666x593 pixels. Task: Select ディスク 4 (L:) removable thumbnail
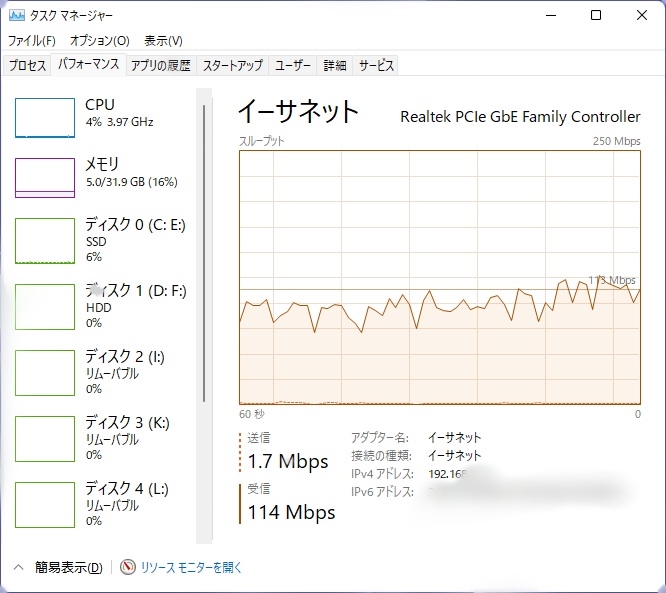45,505
